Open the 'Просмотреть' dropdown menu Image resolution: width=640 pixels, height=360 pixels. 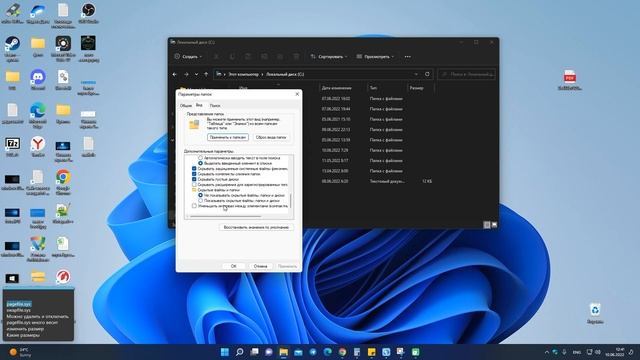pos(375,57)
